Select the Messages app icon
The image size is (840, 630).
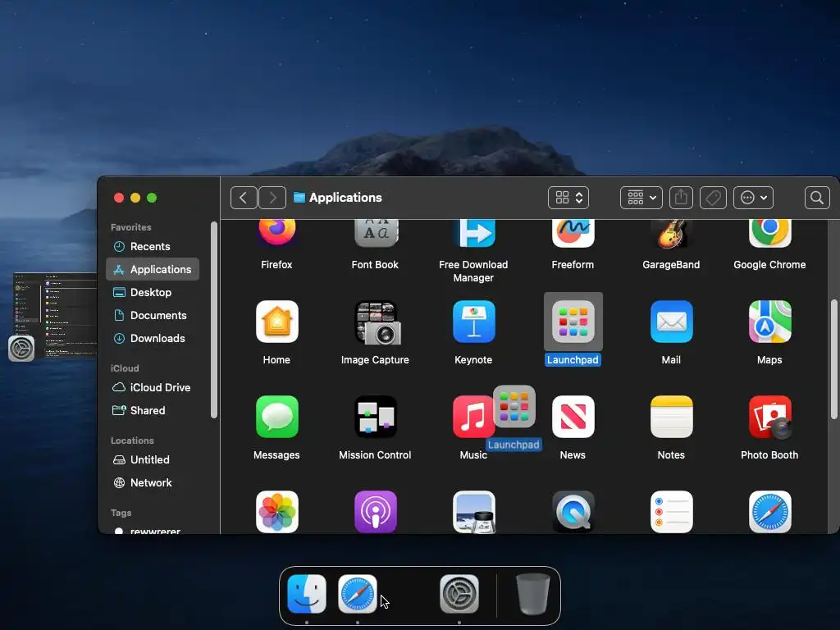pyautogui.click(x=277, y=417)
